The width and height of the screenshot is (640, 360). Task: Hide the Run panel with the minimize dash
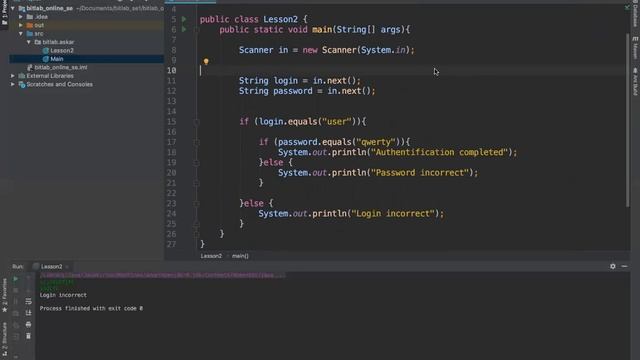624,266
